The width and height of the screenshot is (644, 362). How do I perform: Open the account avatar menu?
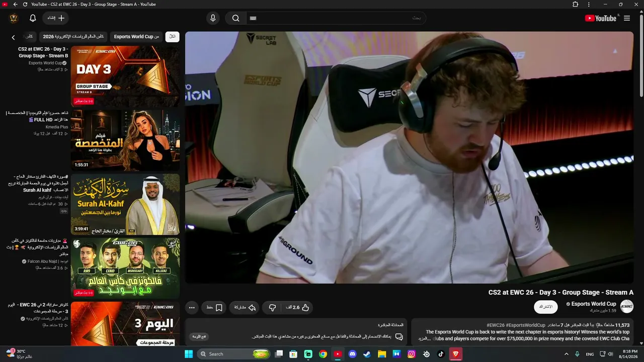[x=14, y=18]
